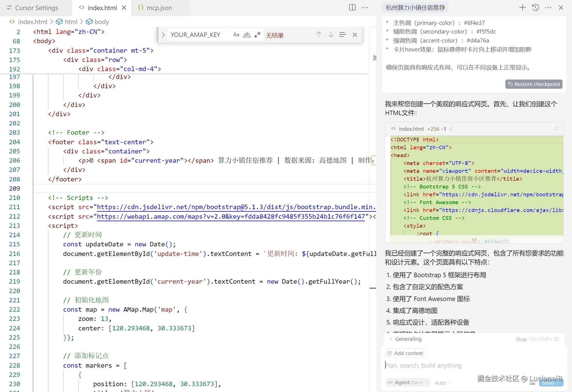Jump to previous search match arrow

[x=319, y=34]
